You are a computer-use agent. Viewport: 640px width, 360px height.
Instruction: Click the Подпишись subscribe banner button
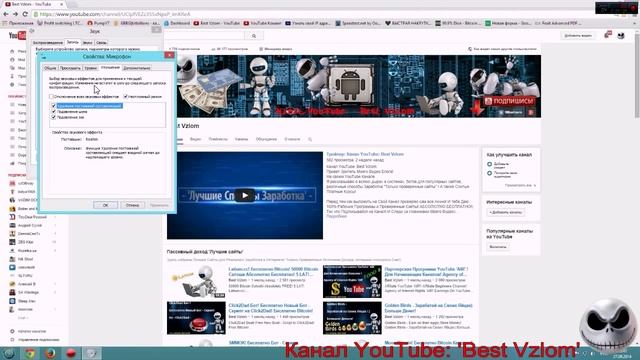(509, 101)
